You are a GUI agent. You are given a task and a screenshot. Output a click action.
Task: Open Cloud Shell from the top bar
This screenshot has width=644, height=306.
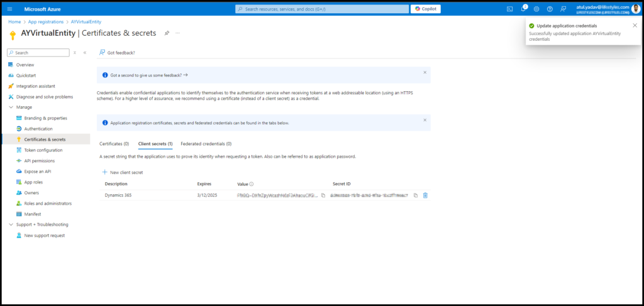[509, 9]
